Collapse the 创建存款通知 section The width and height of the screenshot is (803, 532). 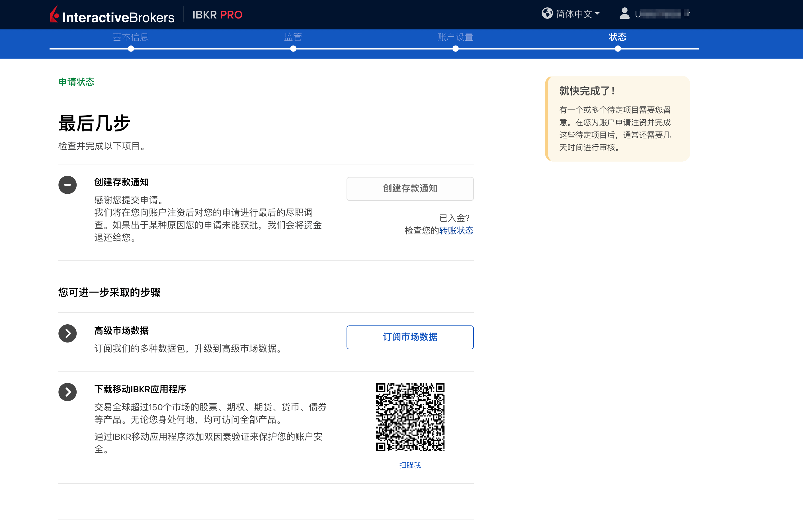pos(67,185)
